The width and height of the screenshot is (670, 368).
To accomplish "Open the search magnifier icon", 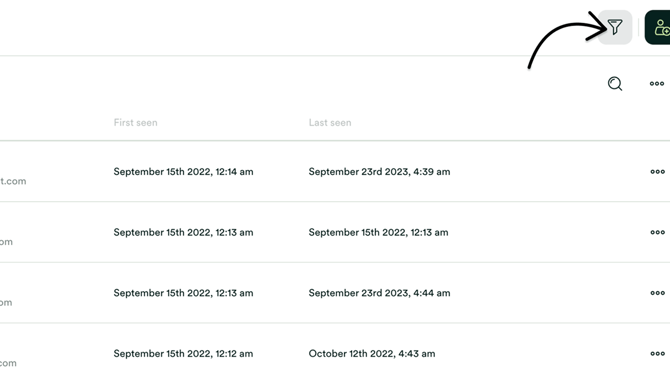I will pyautogui.click(x=614, y=84).
